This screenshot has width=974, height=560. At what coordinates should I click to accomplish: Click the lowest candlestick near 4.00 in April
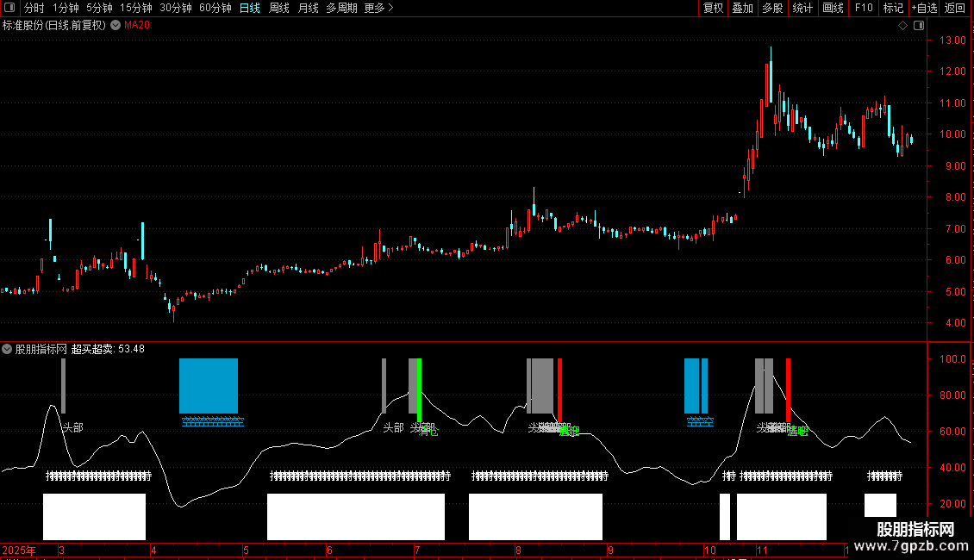tap(173, 310)
